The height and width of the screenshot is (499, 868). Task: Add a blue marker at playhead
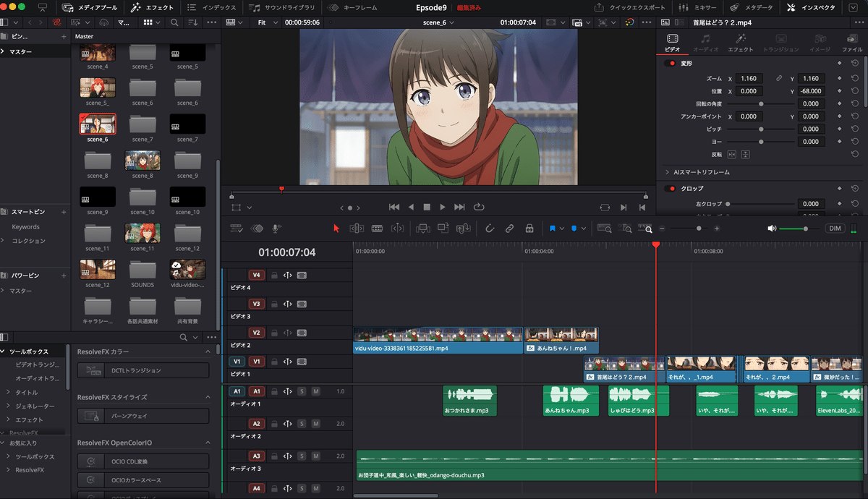pos(574,229)
